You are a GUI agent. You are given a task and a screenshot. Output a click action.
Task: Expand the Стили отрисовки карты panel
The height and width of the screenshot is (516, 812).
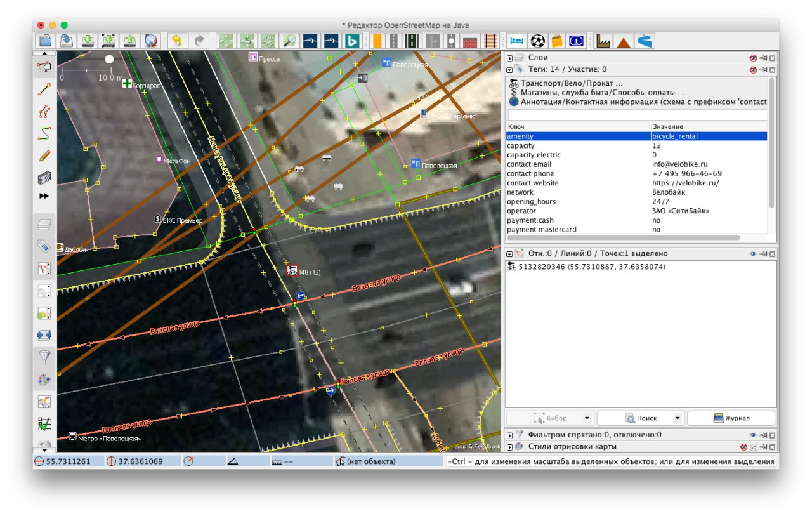pos(510,447)
